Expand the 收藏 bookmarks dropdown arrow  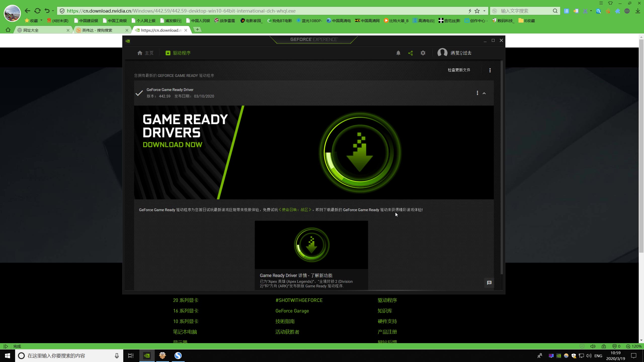41,20
